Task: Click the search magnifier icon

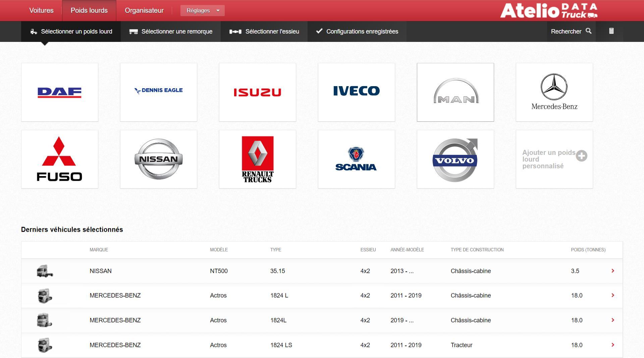Action: click(x=589, y=31)
